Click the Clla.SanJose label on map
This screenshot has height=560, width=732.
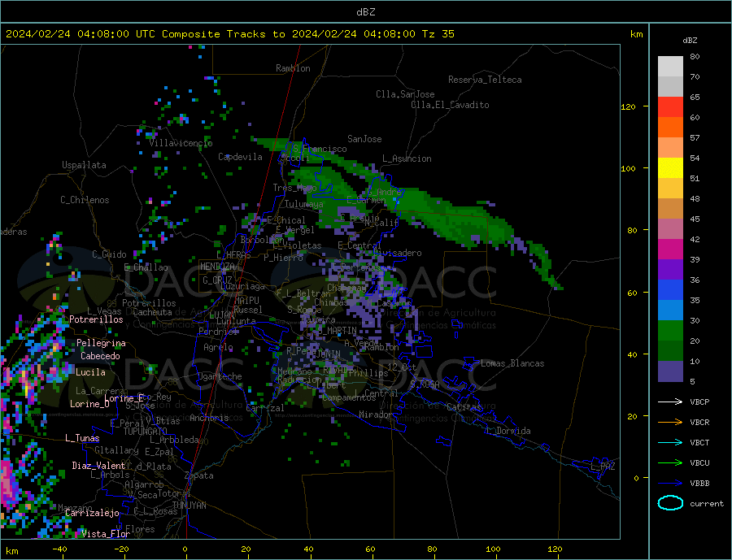[x=405, y=94]
